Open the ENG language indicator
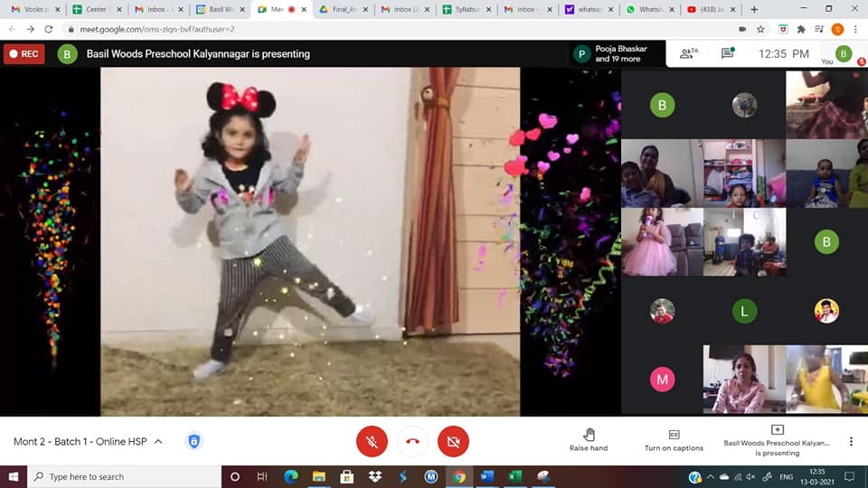 coord(786,476)
